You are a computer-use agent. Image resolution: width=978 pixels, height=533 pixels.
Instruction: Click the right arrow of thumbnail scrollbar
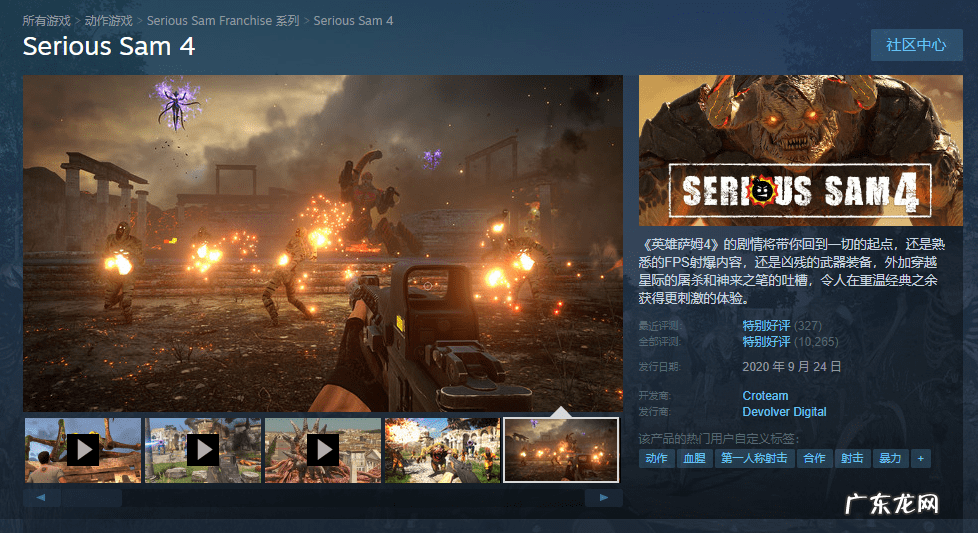tap(604, 497)
